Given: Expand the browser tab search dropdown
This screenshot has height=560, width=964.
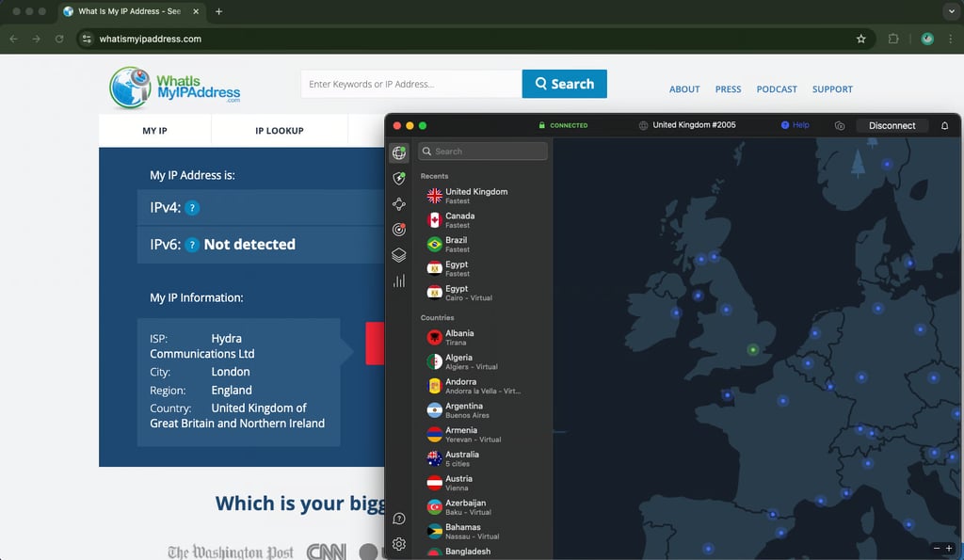Looking at the screenshot, I should click(x=952, y=11).
